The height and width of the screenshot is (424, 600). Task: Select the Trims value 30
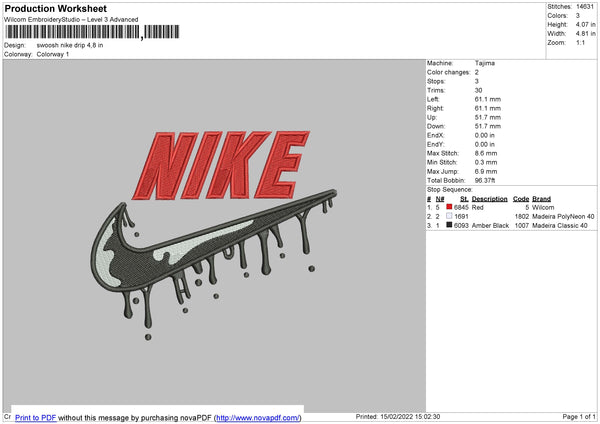click(478, 90)
